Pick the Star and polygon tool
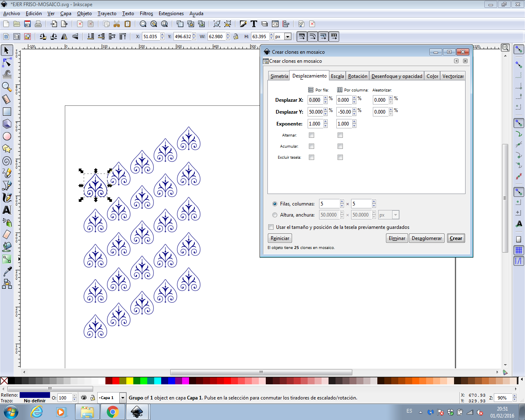Screen dimensions: 525x420 7,148
